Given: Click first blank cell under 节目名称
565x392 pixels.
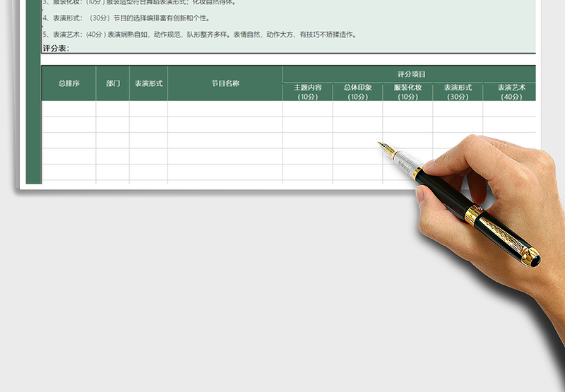Looking at the screenshot, I should [x=225, y=109].
